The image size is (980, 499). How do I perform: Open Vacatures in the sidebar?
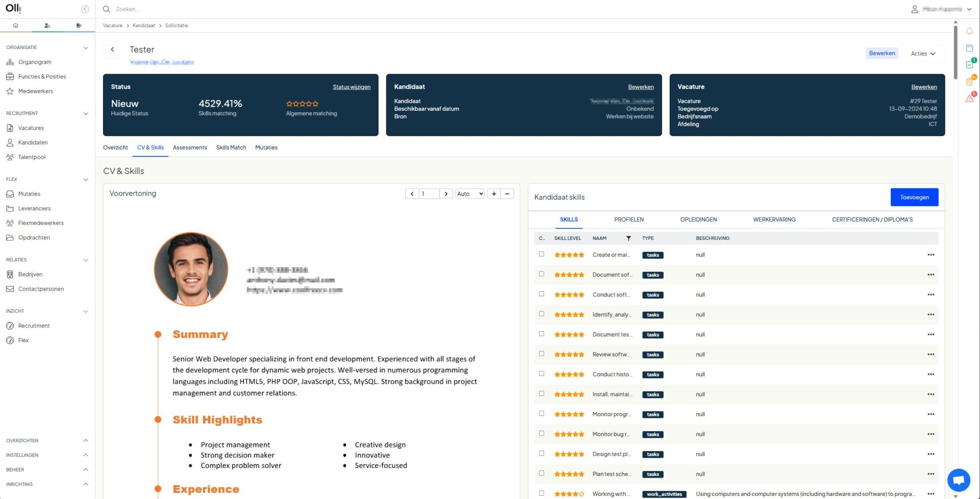click(31, 128)
